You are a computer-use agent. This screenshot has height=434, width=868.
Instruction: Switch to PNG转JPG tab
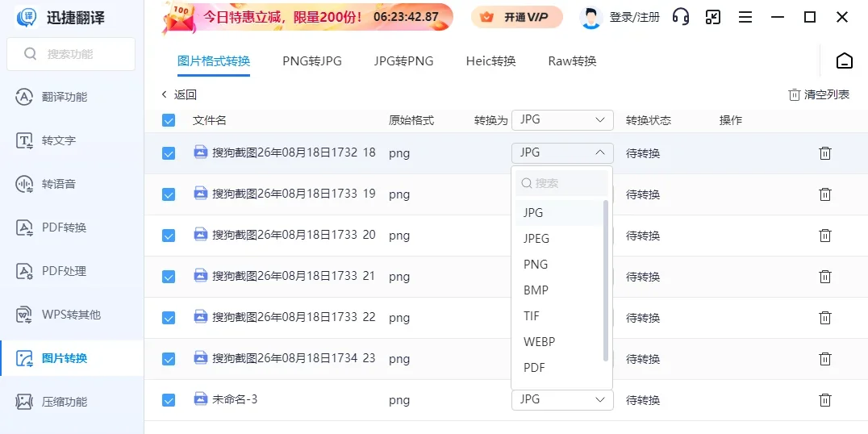click(x=312, y=61)
